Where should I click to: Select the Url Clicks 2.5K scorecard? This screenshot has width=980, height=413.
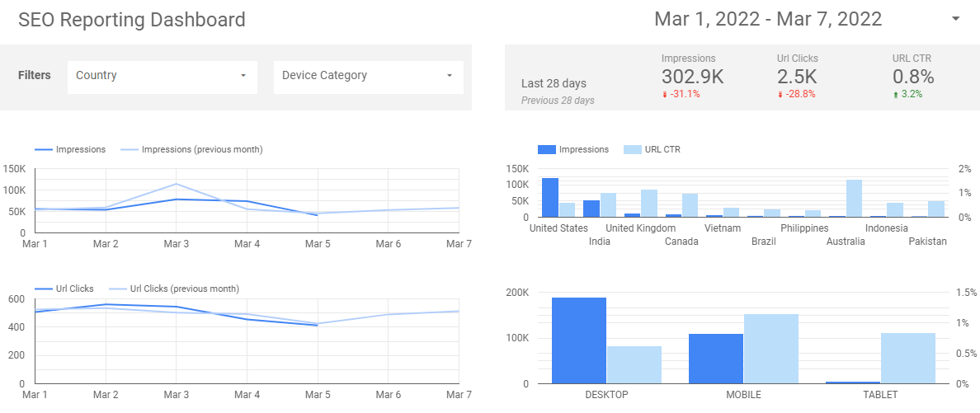(797, 77)
